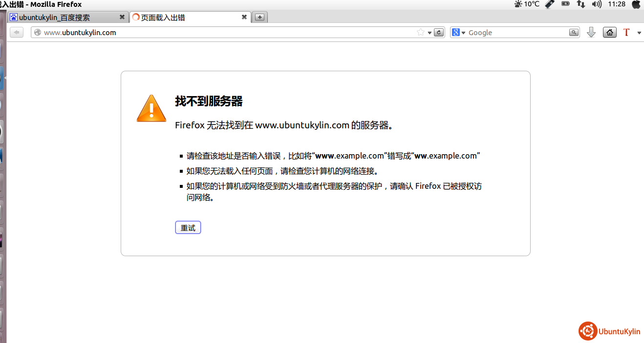This screenshot has height=343, width=644.
Task: Click the back navigation arrow button
Action: tap(17, 33)
